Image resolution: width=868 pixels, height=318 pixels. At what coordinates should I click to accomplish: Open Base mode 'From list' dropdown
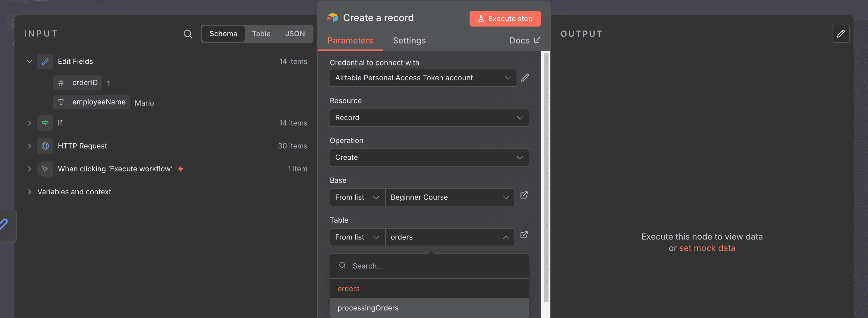pyautogui.click(x=357, y=197)
